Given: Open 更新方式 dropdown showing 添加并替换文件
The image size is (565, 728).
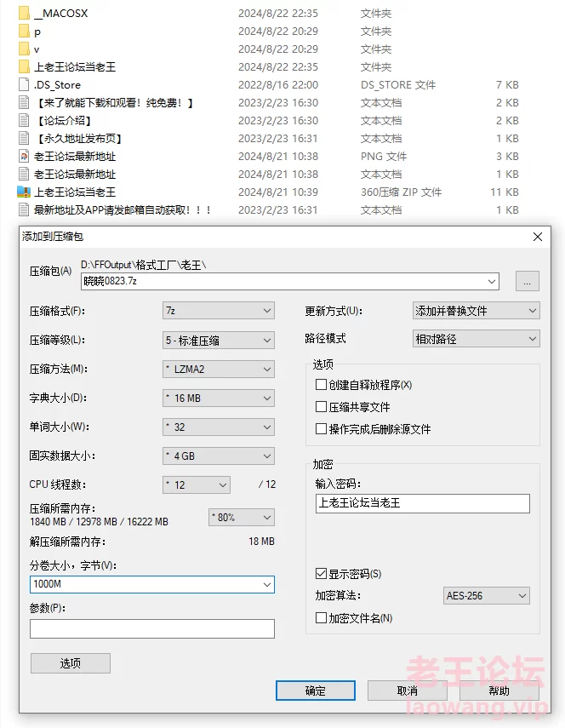Looking at the screenshot, I should coord(476,311).
